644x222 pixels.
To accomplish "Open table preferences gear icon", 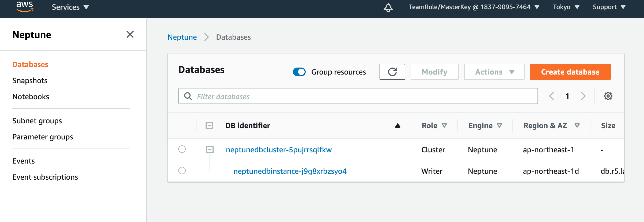I will [x=608, y=96].
